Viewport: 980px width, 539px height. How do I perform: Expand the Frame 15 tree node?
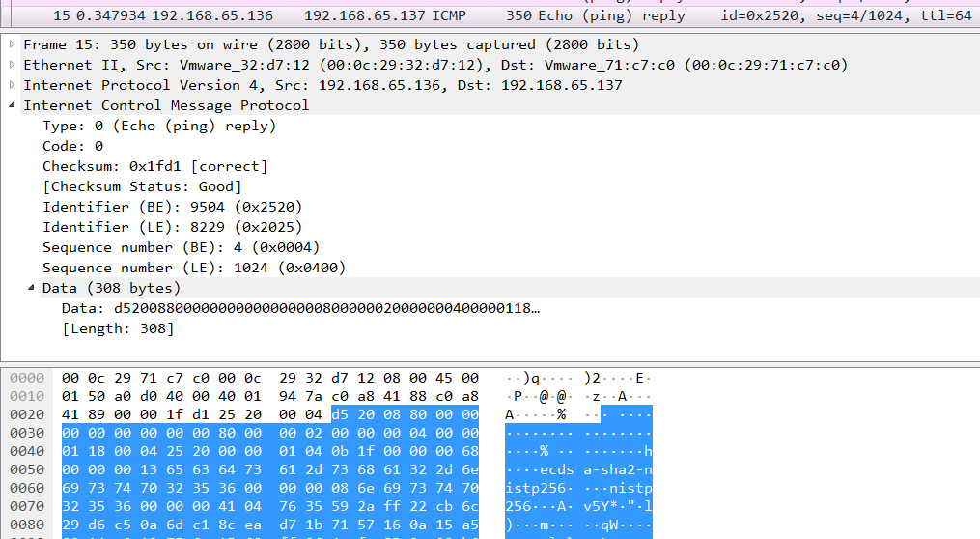click(13, 44)
